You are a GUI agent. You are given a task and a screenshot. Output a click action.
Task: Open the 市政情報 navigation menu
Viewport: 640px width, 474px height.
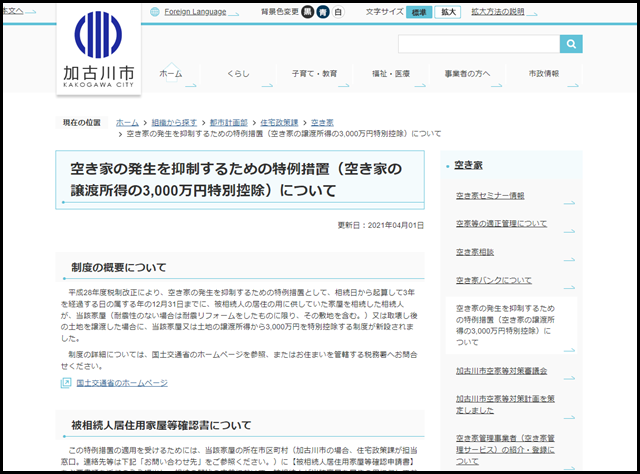544,74
